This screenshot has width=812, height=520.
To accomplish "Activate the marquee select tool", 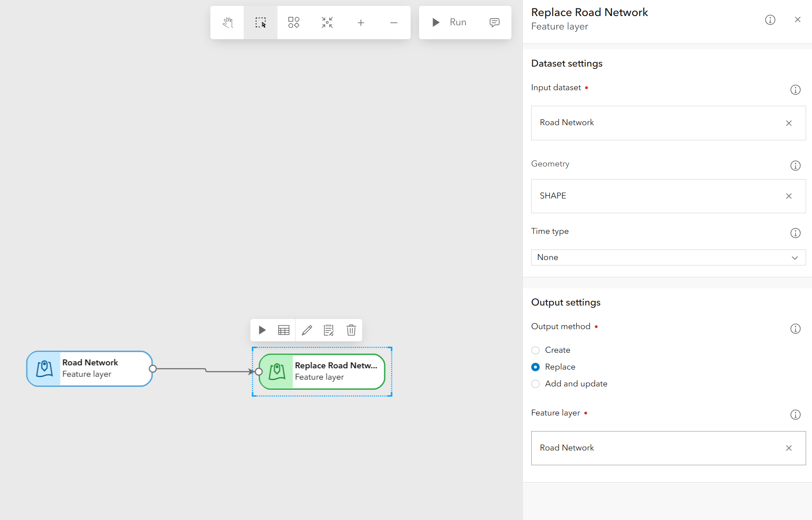I will (261, 23).
